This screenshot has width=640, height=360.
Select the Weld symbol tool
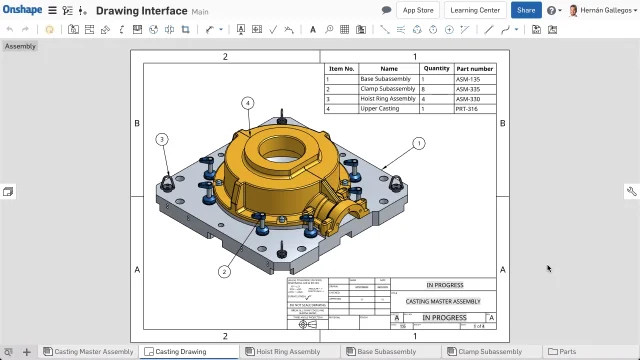[289, 29]
